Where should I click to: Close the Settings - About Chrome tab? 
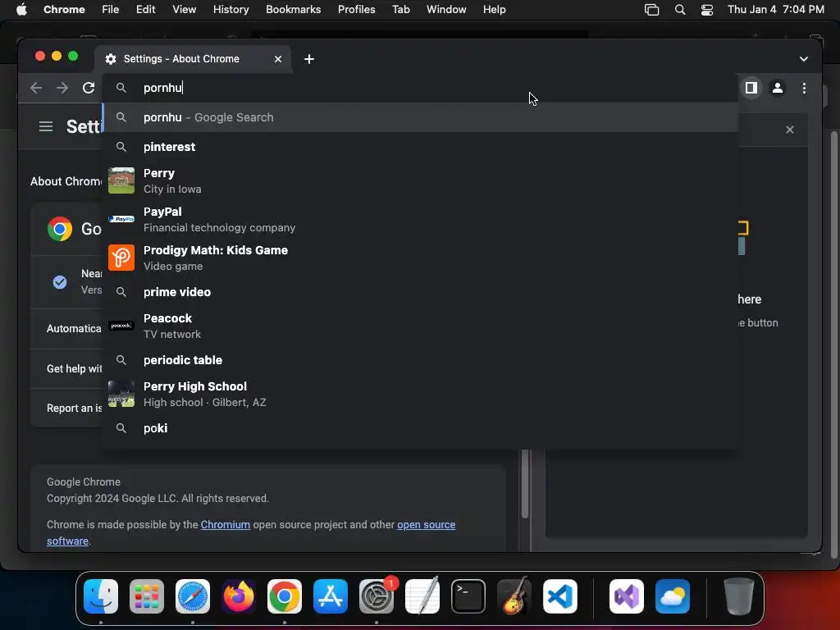tap(278, 59)
